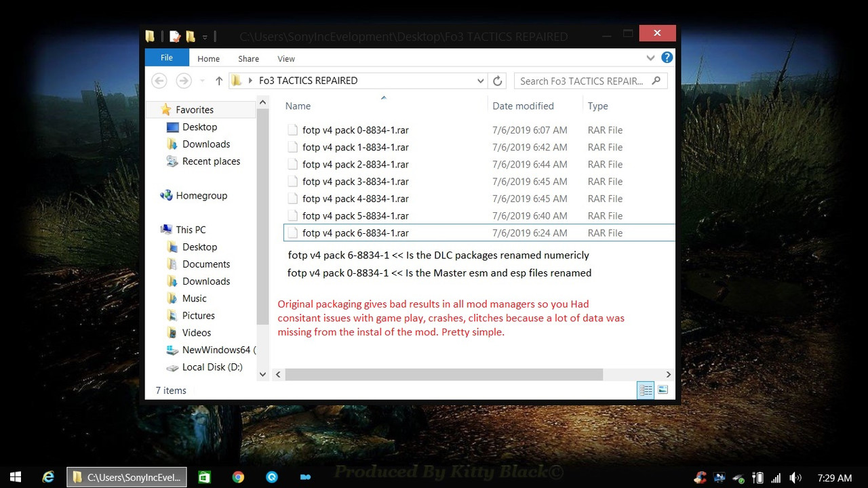Open the File menu
The image size is (868, 488).
[167, 58]
